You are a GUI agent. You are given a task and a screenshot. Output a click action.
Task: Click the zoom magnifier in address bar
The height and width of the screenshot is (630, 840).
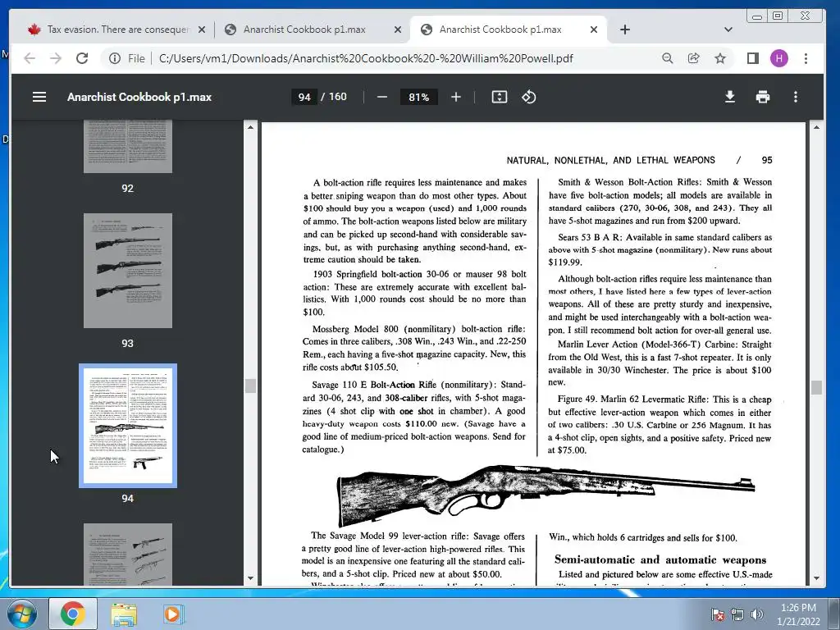pyautogui.click(x=667, y=58)
